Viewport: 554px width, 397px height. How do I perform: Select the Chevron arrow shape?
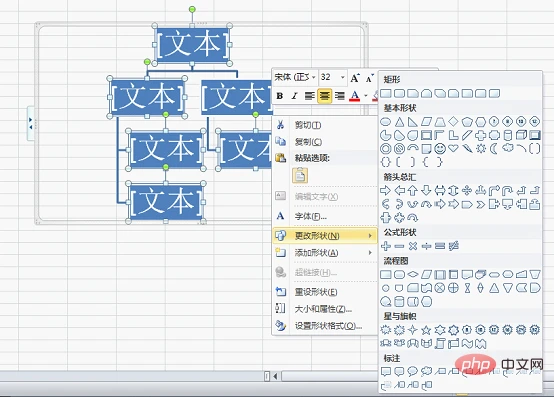coord(481,204)
